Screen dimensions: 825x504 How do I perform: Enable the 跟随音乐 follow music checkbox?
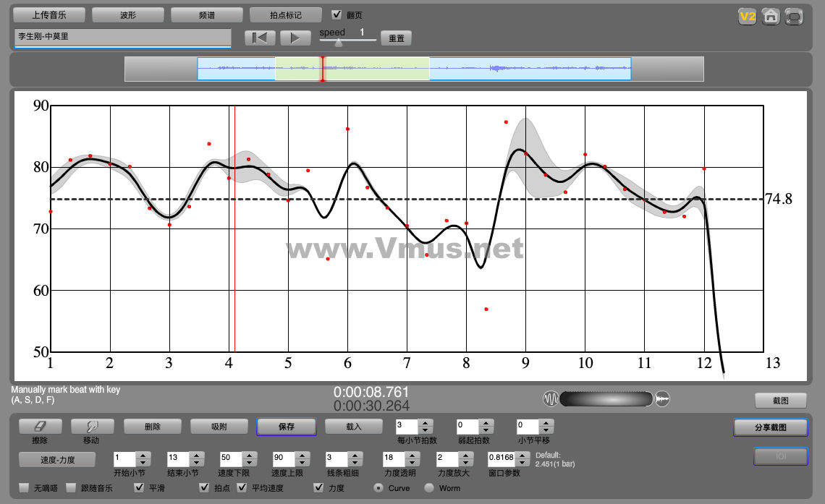72,488
